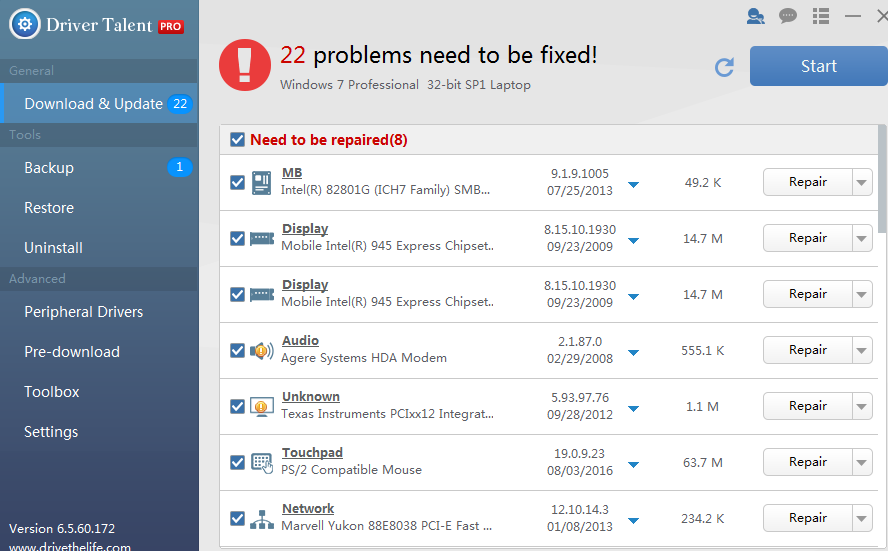The width and height of the screenshot is (888, 551).
Task: Open the user account icon
Action: [x=755, y=16]
